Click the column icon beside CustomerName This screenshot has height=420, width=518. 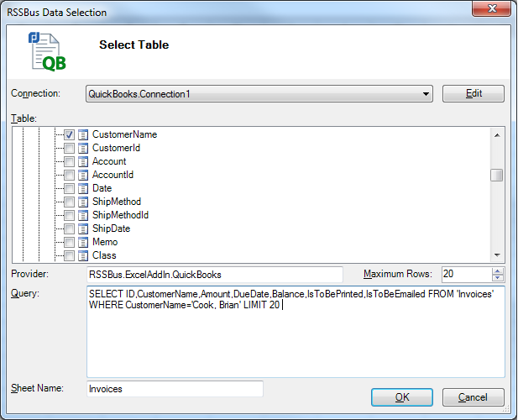coord(83,134)
